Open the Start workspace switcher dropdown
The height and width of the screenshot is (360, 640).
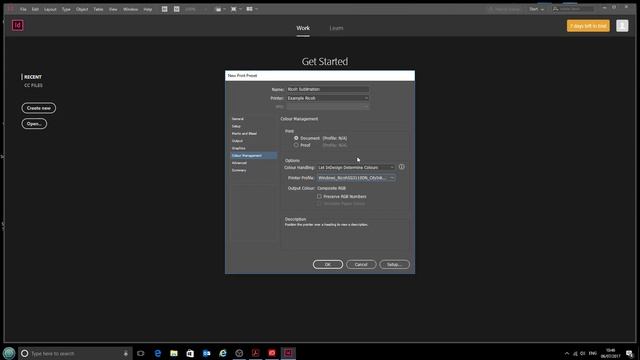(536, 9)
